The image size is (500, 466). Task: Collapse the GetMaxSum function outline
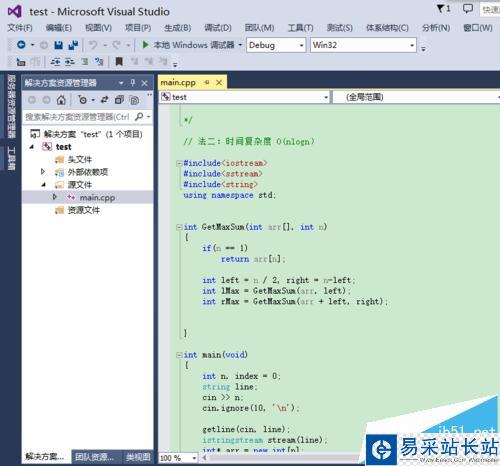(x=179, y=227)
